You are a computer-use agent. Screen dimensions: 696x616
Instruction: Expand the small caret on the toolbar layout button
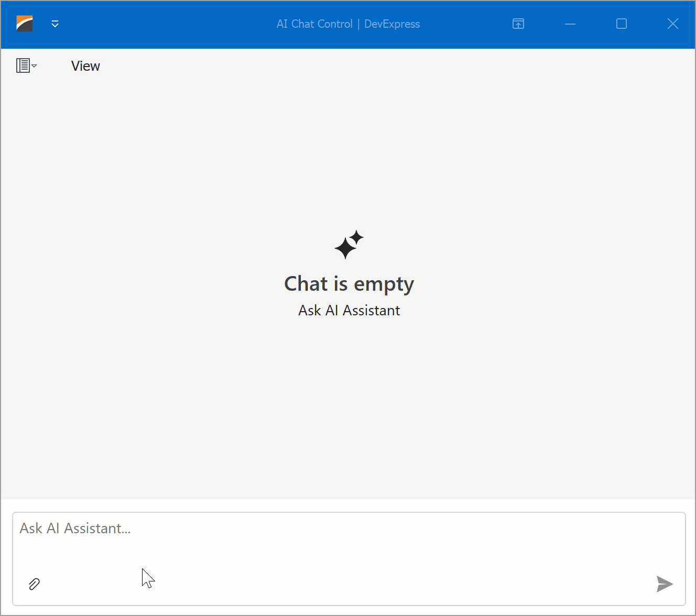click(x=34, y=67)
